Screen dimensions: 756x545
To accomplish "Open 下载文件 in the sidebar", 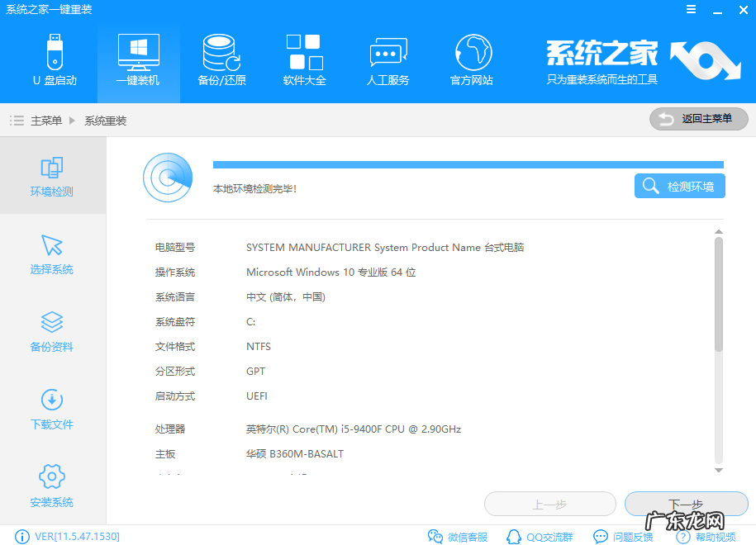I will pyautogui.click(x=52, y=408).
